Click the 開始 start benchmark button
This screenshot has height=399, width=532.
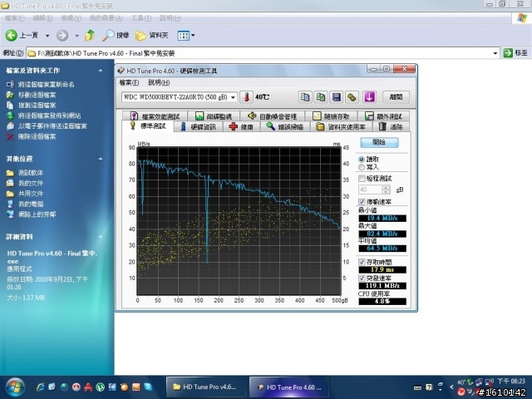click(x=379, y=142)
